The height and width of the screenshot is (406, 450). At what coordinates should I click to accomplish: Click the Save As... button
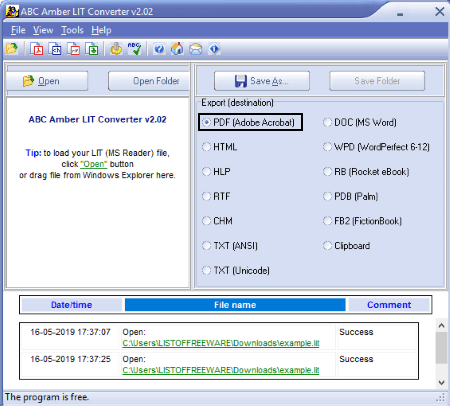coord(262,81)
